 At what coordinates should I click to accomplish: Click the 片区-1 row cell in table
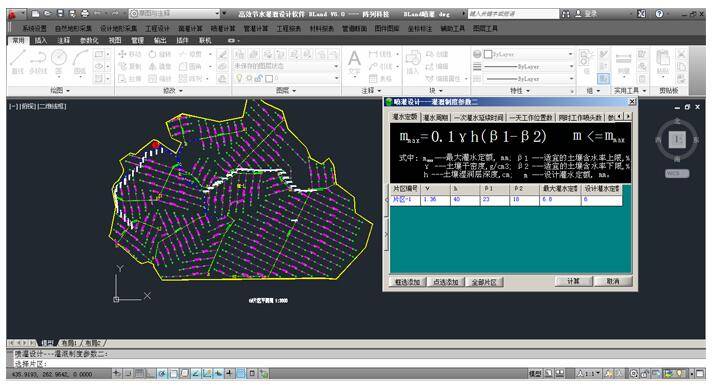click(x=404, y=200)
